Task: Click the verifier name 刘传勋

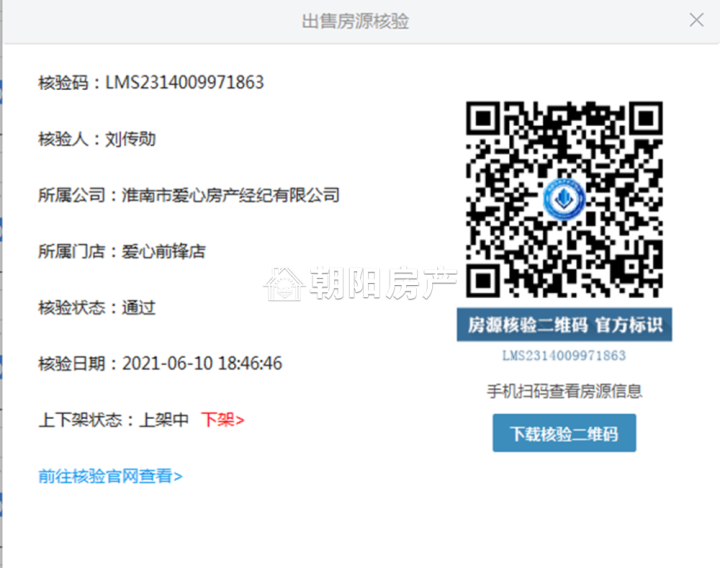Action: click(130, 139)
